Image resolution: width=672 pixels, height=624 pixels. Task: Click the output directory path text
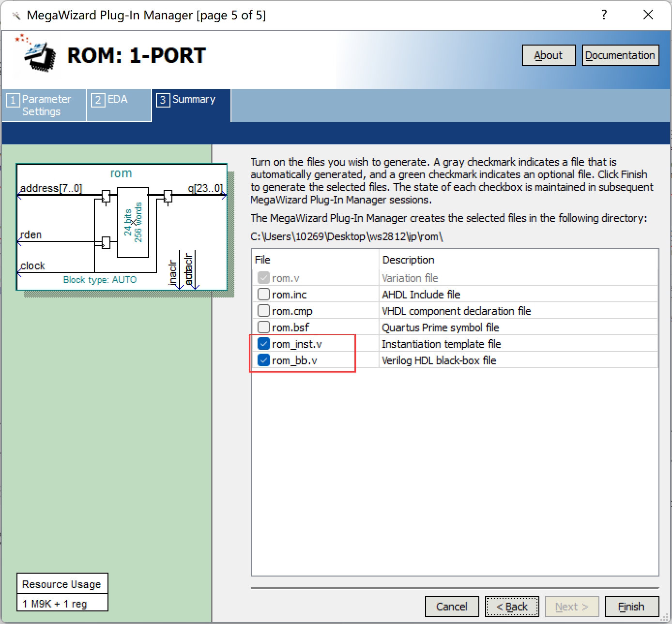tap(347, 236)
